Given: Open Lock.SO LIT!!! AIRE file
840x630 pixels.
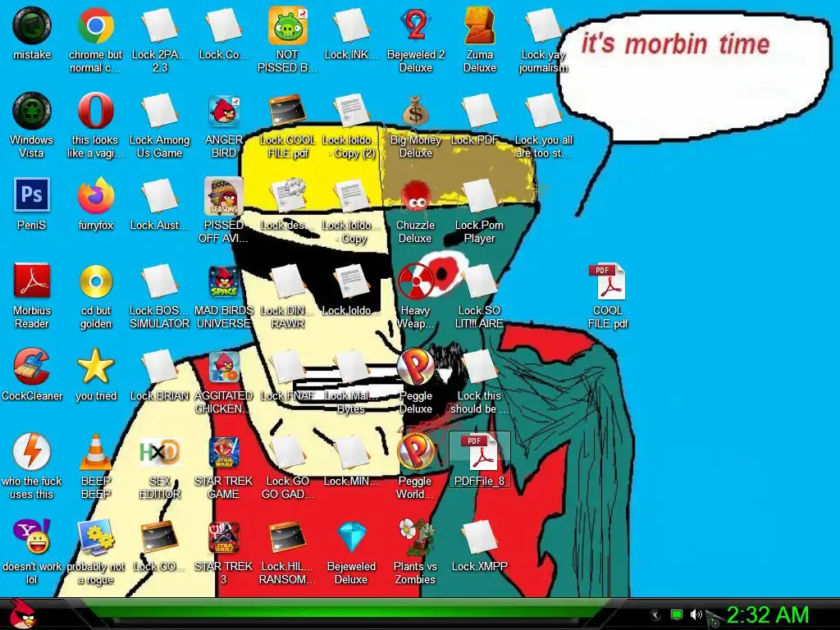Looking at the screenshot, I should point(479,281).
